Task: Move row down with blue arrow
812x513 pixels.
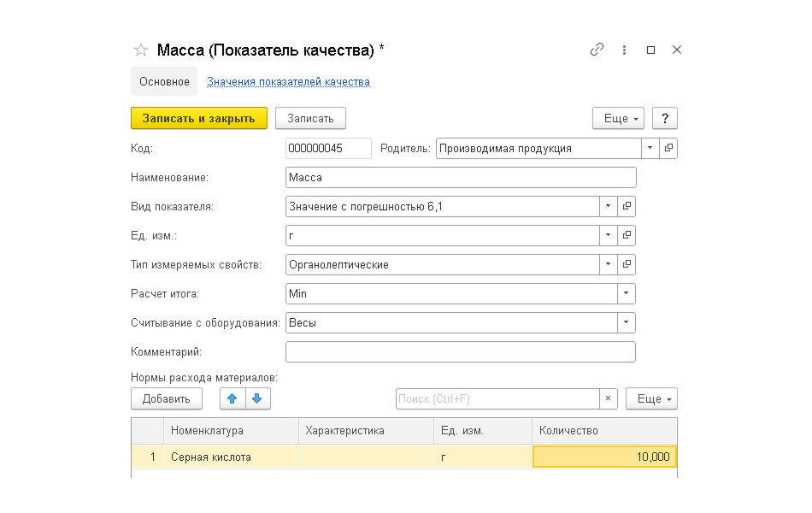Action: click(257, 398)
